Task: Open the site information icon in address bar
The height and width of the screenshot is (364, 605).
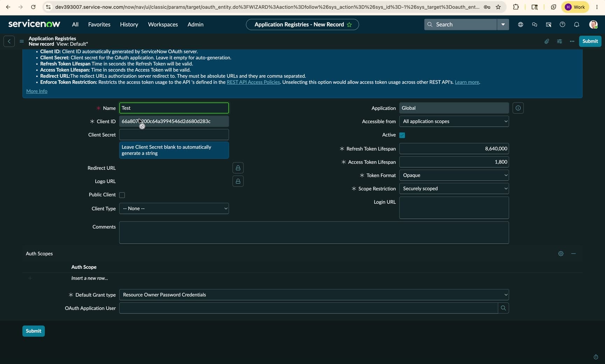Action: pyautogui.click(x=48, y=7)
